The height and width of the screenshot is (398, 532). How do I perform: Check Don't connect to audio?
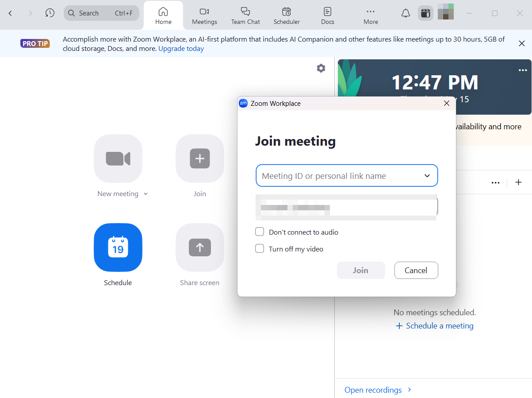click(260, 232)
